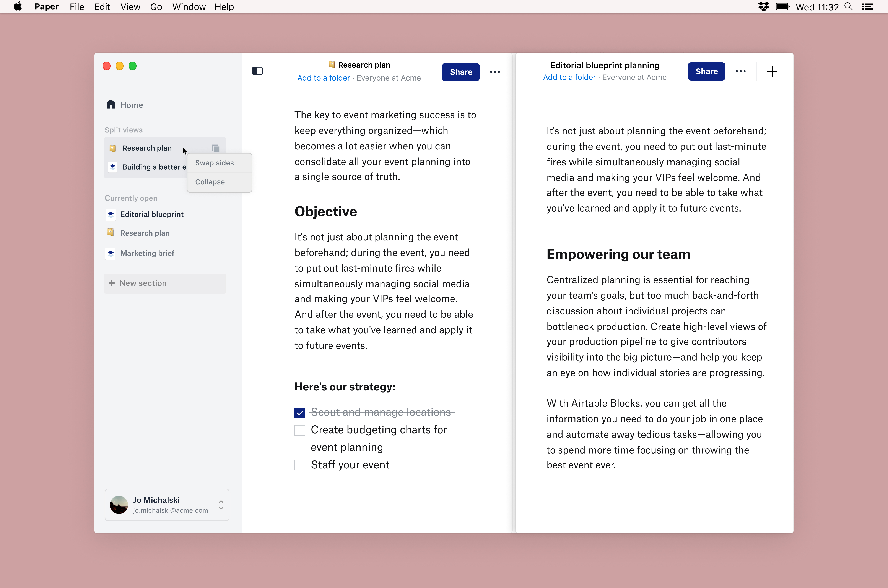Open Editorial blueprint in Currently open
The width and height of the screenshot is (888, 588).
point(152,214)
